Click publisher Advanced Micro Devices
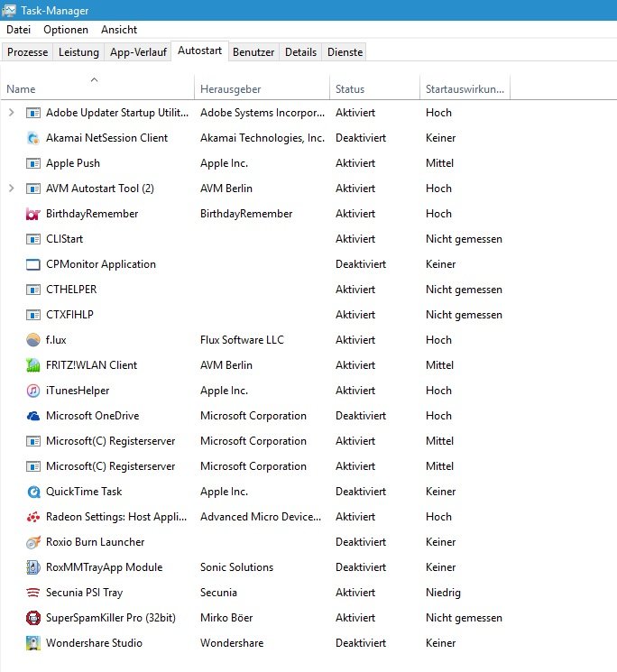 point(261,517)
